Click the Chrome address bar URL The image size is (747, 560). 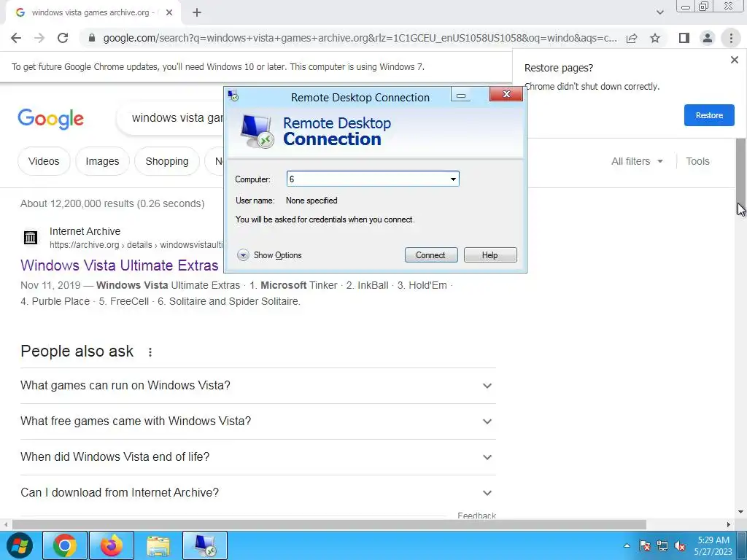(360, 38)
